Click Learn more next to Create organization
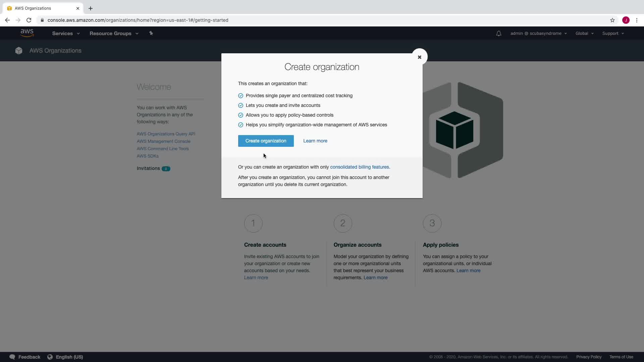This screenshot has width=644, height=362. 315,141
